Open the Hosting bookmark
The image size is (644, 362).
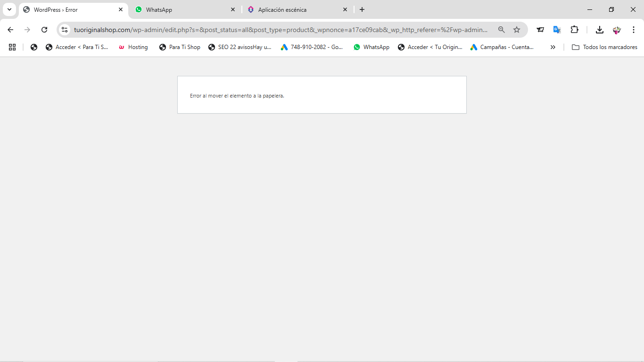pos(133,47)
